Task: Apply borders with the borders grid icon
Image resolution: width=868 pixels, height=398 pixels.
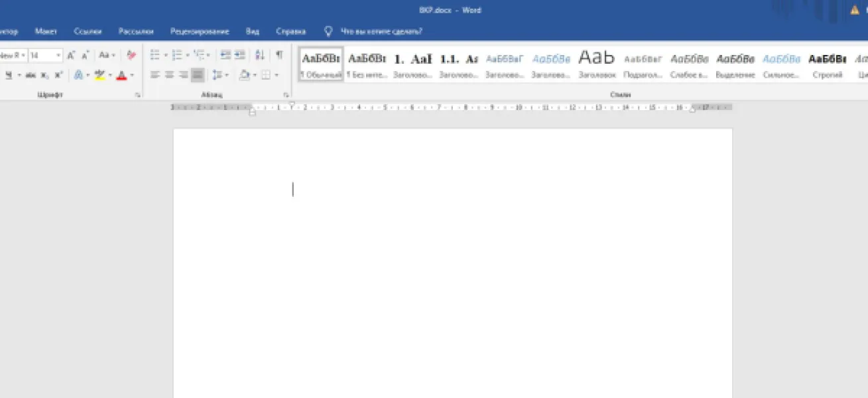Action: 266,75
